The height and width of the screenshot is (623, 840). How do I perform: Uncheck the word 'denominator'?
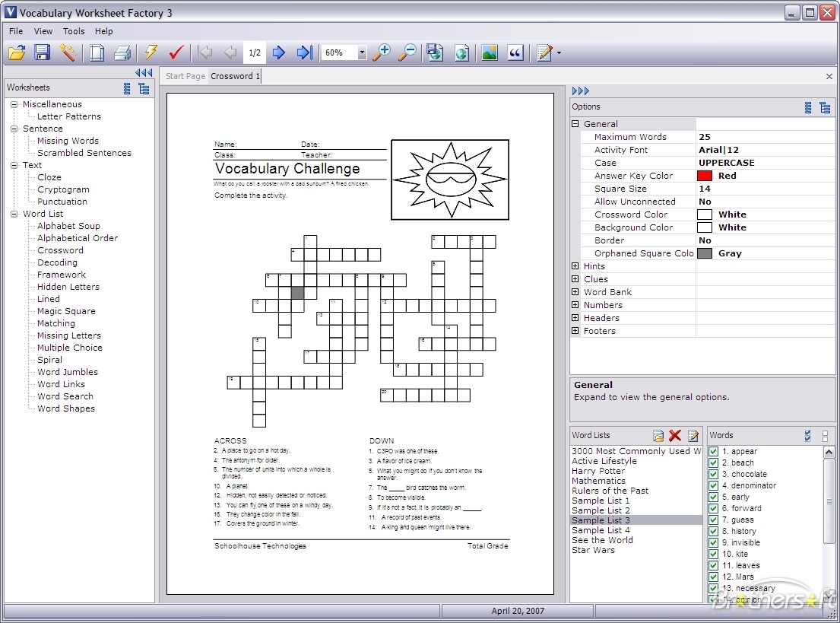coord(714,485)
